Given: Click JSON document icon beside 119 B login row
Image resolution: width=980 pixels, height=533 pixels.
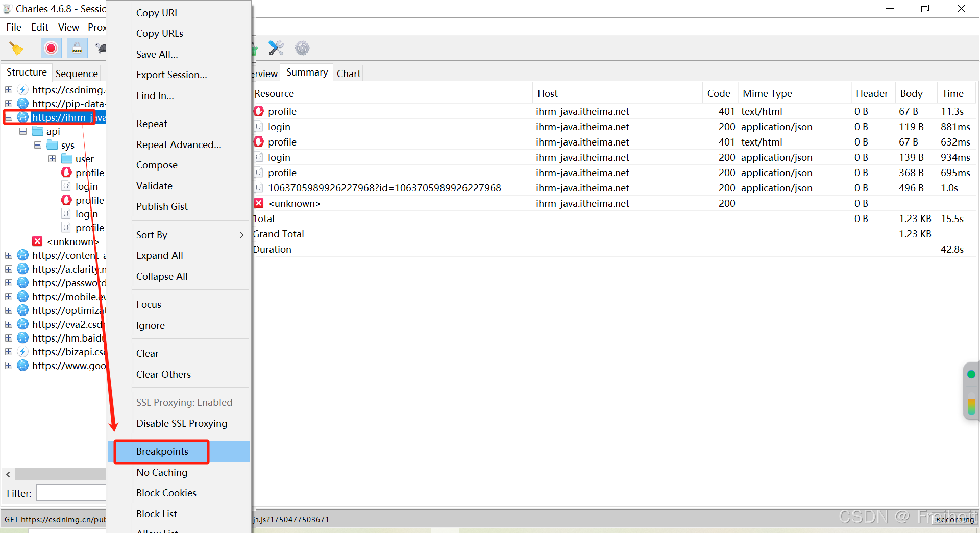Looking at the screenshot, I should (259, 127).
